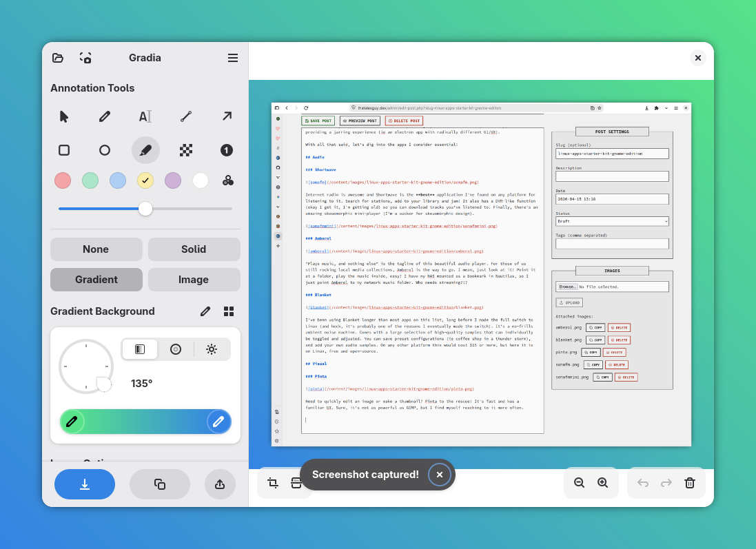Screen dimensions: 756x549
Task: Open gradient presets grid
Action: point(229,311)
